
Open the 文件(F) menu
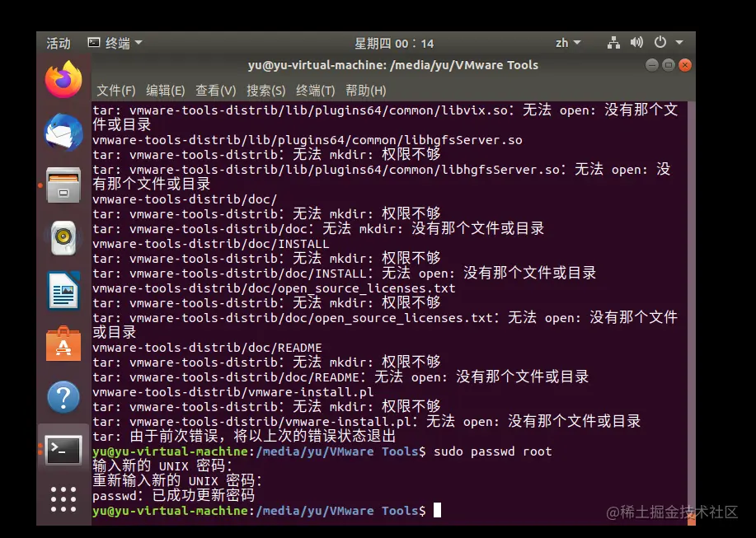click(115, 91)
